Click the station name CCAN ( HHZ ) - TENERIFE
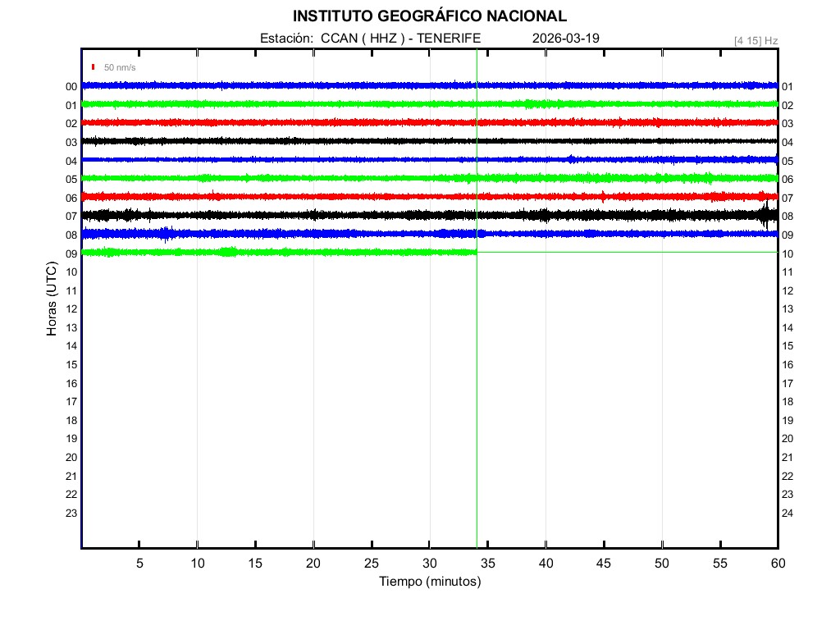This screenshot has height=630, width=840. click(x=400, y=39)
